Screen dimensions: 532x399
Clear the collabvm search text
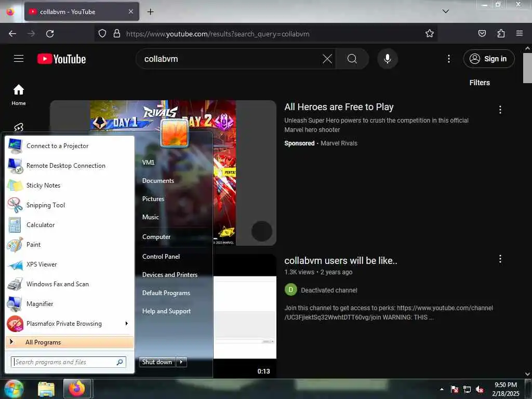pos(327,59)
